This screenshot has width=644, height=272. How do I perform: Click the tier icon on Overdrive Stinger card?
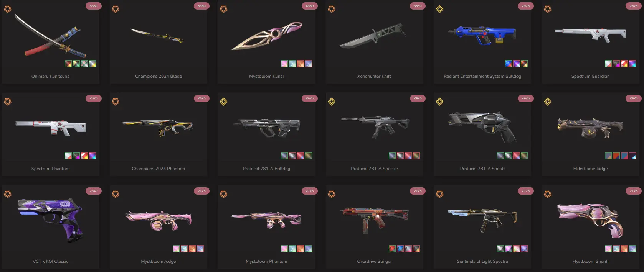pyautogui.click(x=332, y=194)
